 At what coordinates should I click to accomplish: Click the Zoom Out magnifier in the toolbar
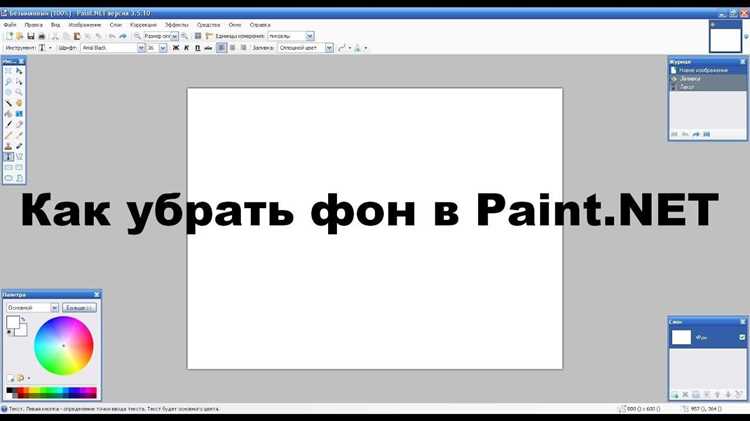137,36
